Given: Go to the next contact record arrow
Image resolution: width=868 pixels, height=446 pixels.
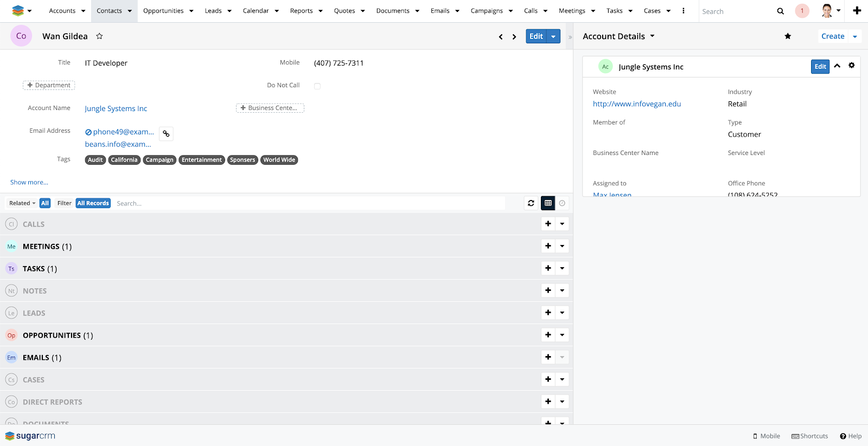Looking at the screenshot, I should 514,37.
